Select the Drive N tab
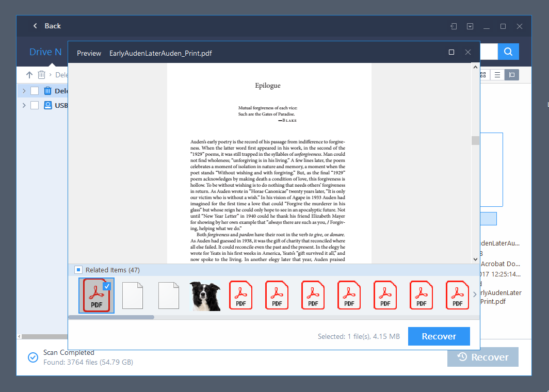This screenshot has height=392, width=549. pos(45,52)
